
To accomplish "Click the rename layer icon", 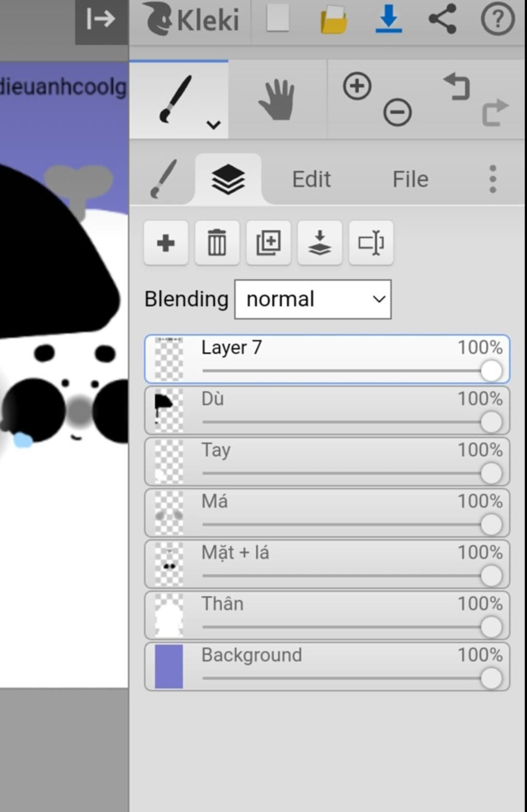I will pos(371,243).
